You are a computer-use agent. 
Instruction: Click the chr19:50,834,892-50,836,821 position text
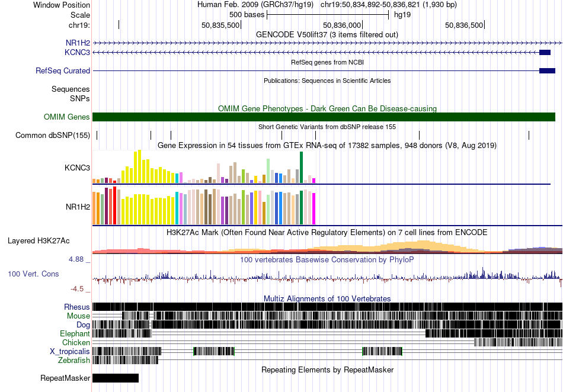(389, 5)
